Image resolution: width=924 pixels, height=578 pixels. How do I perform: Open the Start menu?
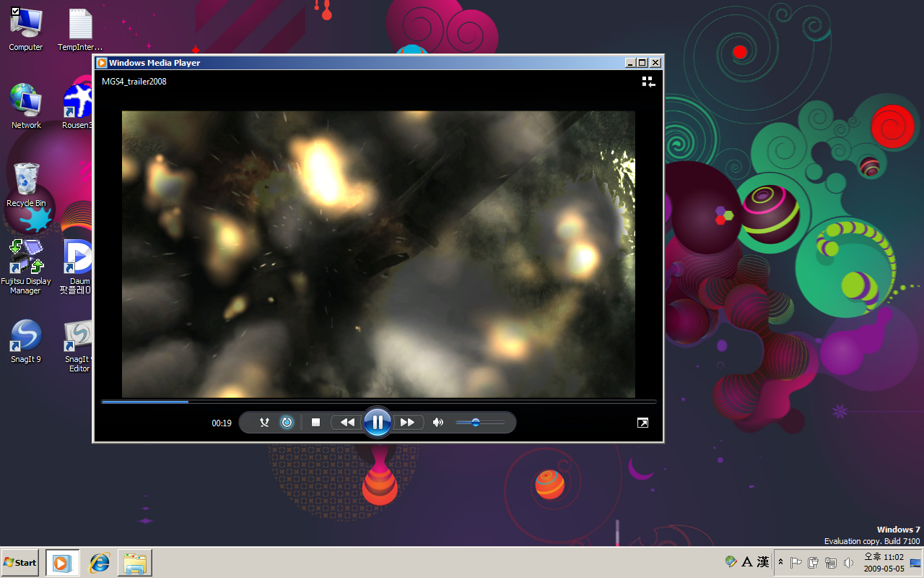[19, 562]
